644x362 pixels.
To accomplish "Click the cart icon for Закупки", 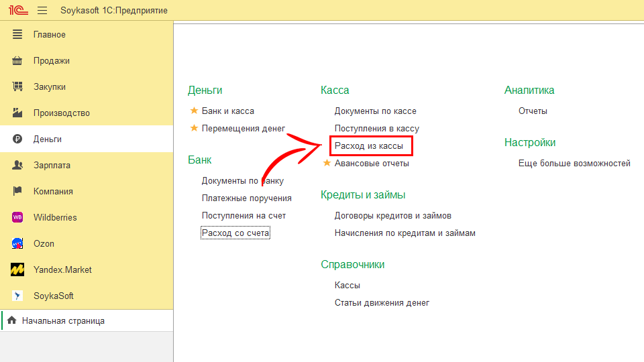I will click(18, 86).
